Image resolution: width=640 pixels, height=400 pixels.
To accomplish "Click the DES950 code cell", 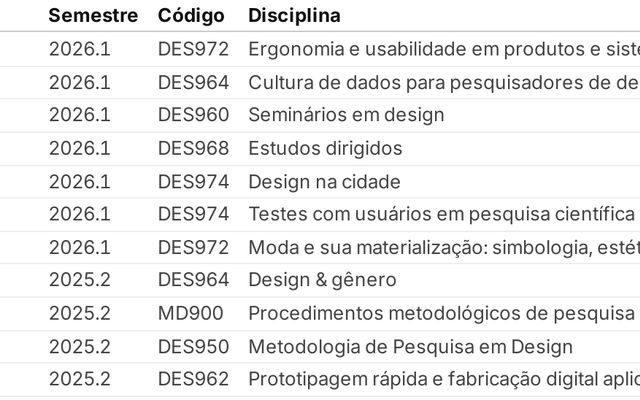I will tap(193, 347).
